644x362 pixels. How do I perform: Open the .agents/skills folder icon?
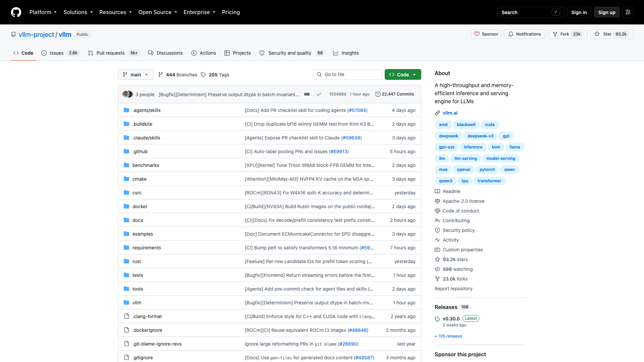tap(126, 110)
